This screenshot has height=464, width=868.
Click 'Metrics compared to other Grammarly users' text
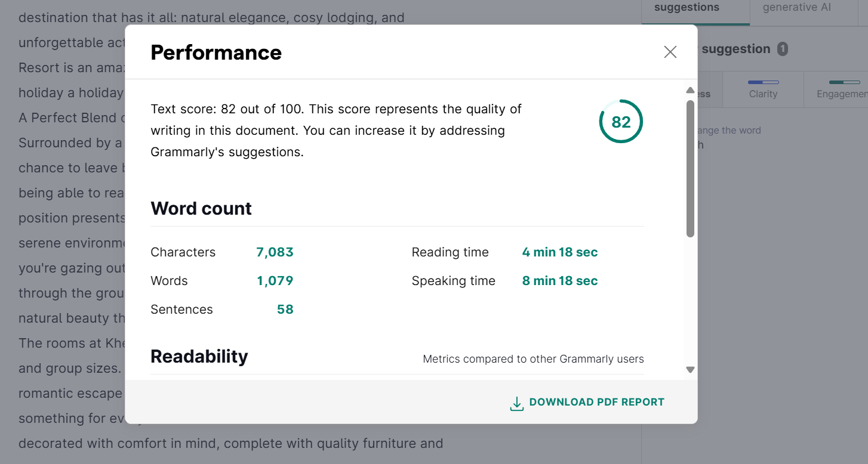pos(533,359)
